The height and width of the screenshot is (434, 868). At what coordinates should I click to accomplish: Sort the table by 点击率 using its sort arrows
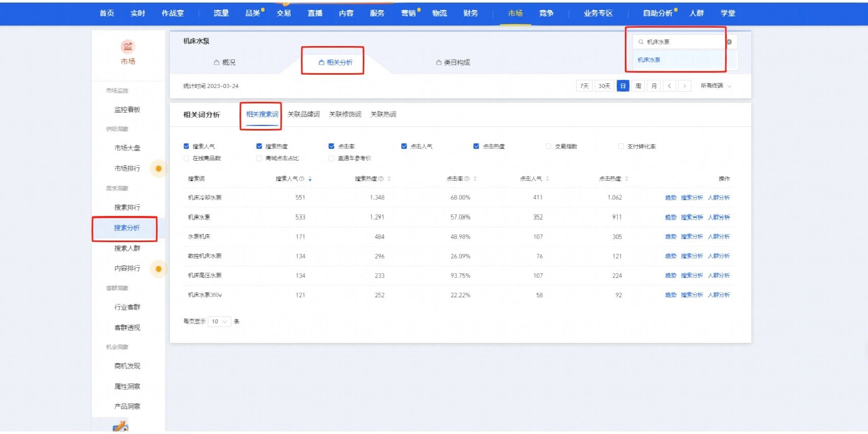[475, 179]
